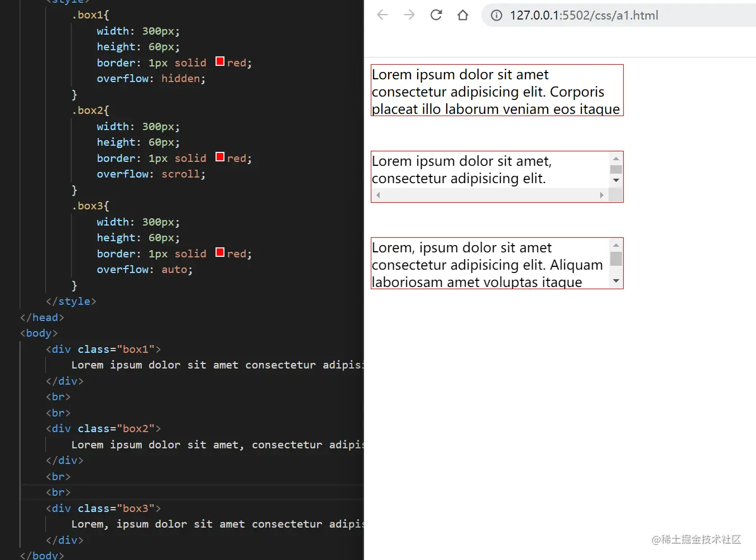Click scroll-right arrow in second box

tap(601, 195)
